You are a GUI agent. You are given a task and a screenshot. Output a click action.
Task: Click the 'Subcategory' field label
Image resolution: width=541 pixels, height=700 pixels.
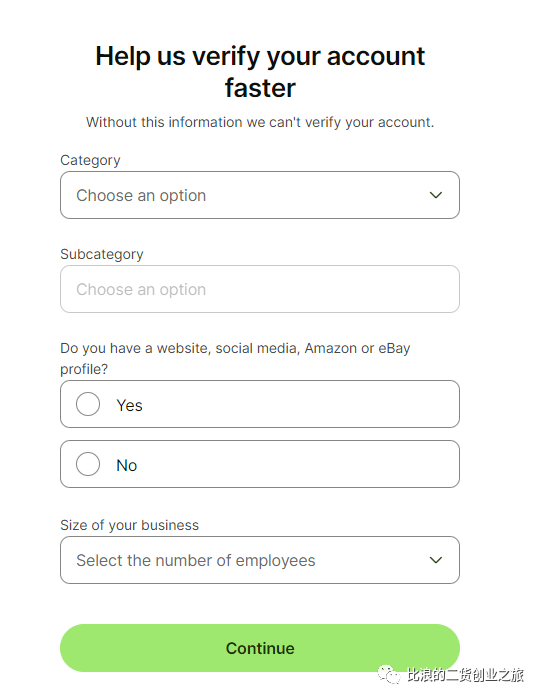[102, 254]
